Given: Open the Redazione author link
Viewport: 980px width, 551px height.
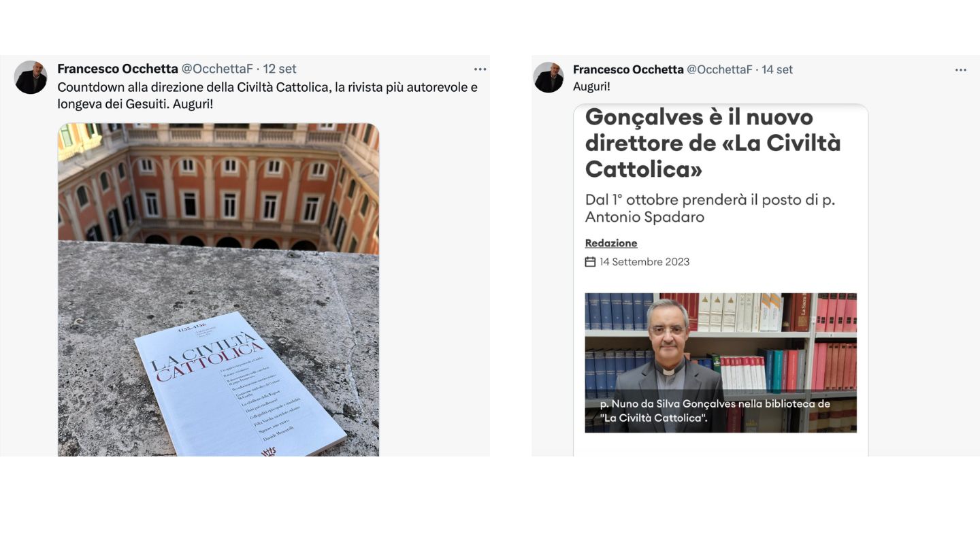Looking at the screenshot, I should tap(611, 243).
